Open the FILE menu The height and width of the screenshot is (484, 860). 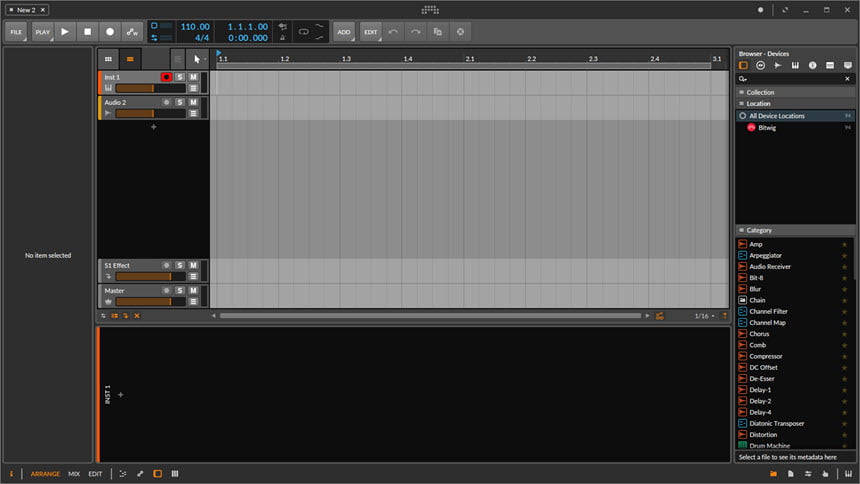point(16,32)
